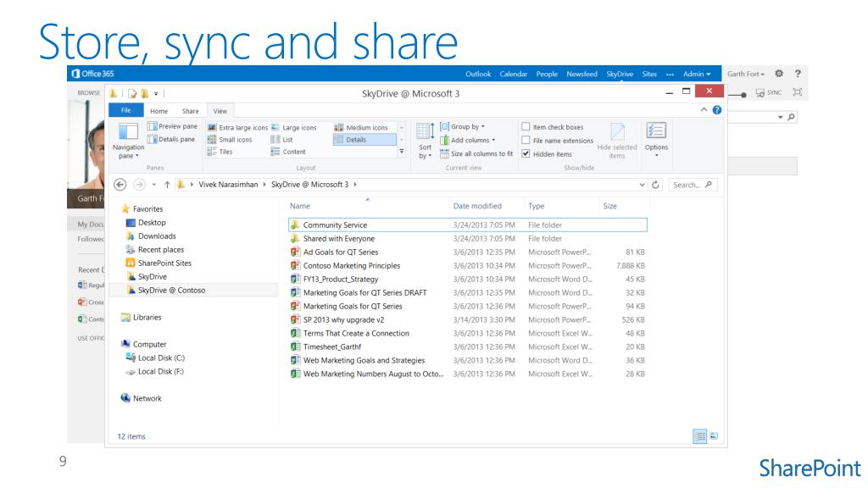Sort by the Name column header
Screen dimensions: 868x488
[x=300, y=206]
